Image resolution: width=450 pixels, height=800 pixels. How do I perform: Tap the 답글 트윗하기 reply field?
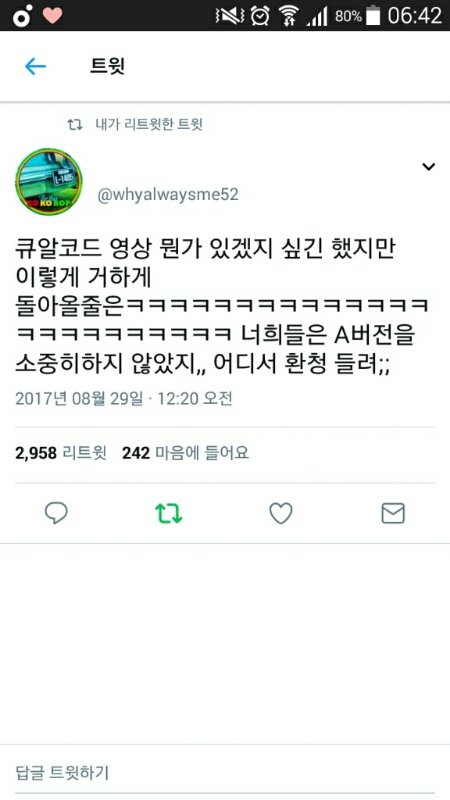click(x=225, y=772)
